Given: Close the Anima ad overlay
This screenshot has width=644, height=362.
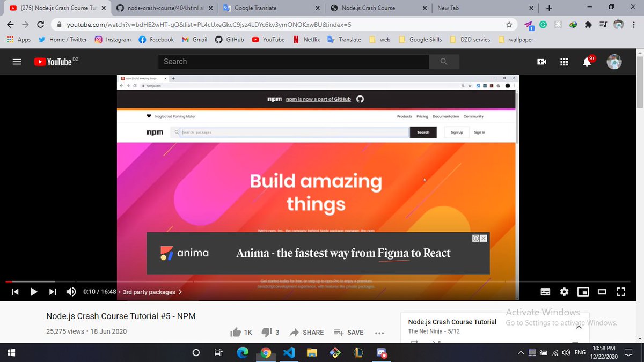Looking at the screenshot, I should click(484, 238).
